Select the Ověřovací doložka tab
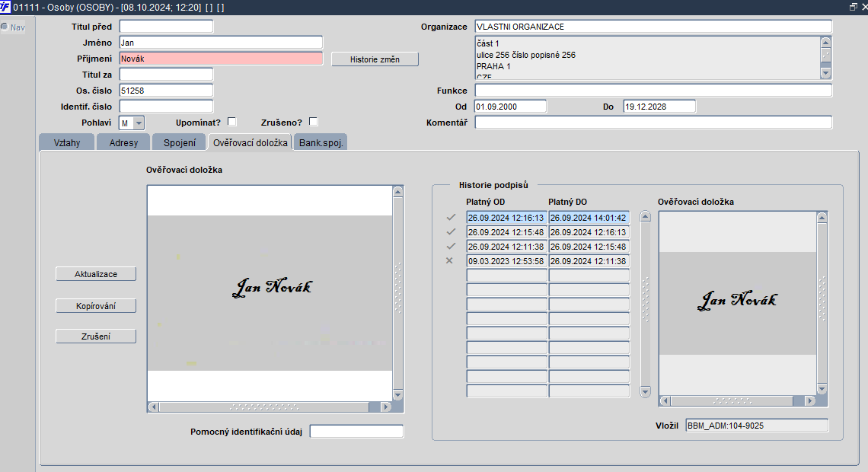868x472 pixels. [x=251, y=142]
